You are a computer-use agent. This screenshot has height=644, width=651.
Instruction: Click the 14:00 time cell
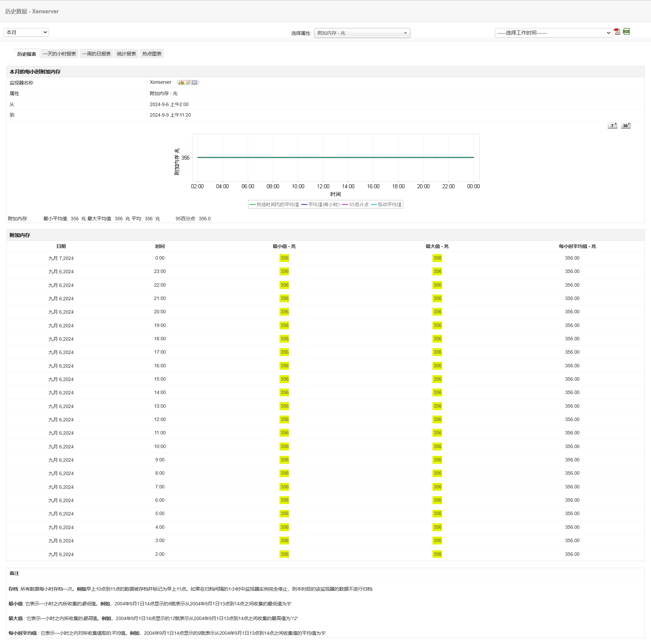point(160,392)
